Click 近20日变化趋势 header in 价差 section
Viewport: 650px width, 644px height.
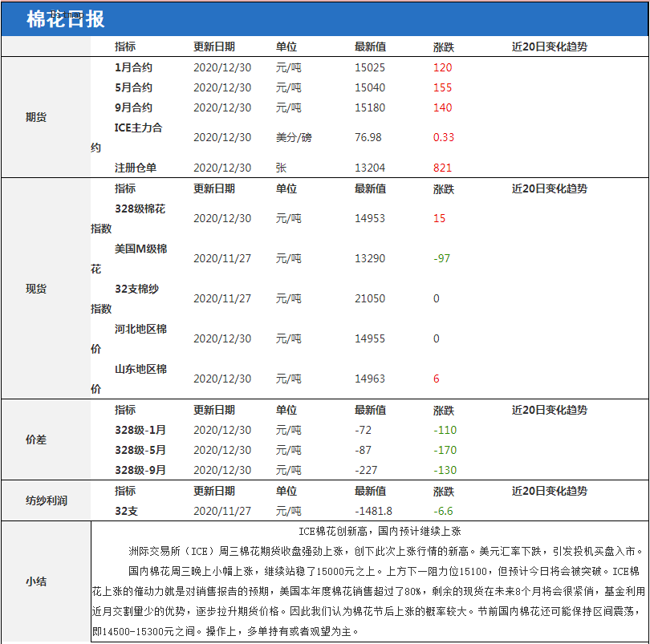tap(549, 411)
